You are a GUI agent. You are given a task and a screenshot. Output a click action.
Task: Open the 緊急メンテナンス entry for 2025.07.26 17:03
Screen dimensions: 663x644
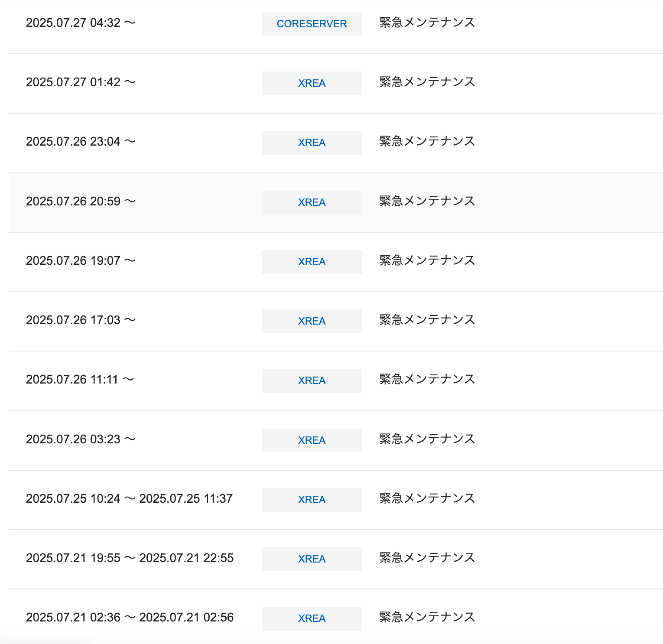point(427,320)
